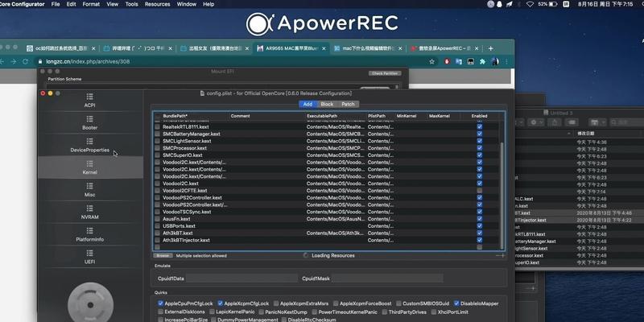Select the Kernel section in sidebar
The image size is (644, 322).
pyautogui.click(x=90, y=167)
